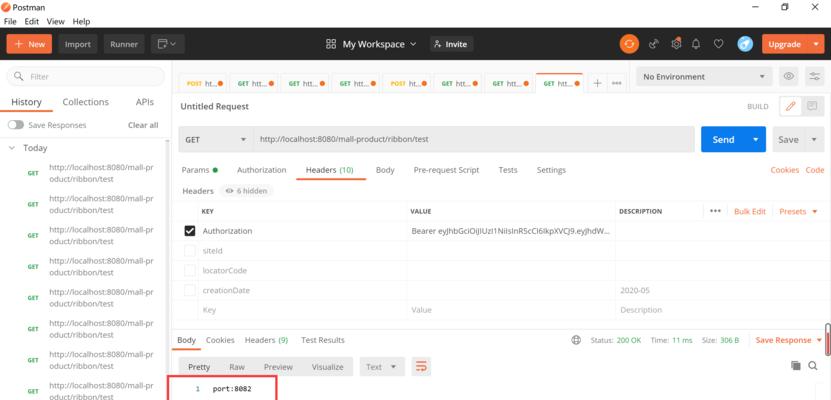Screen dimensions: 831x400
Task: Click the network globe icon in response bar
Action: [x=576, y=340]
